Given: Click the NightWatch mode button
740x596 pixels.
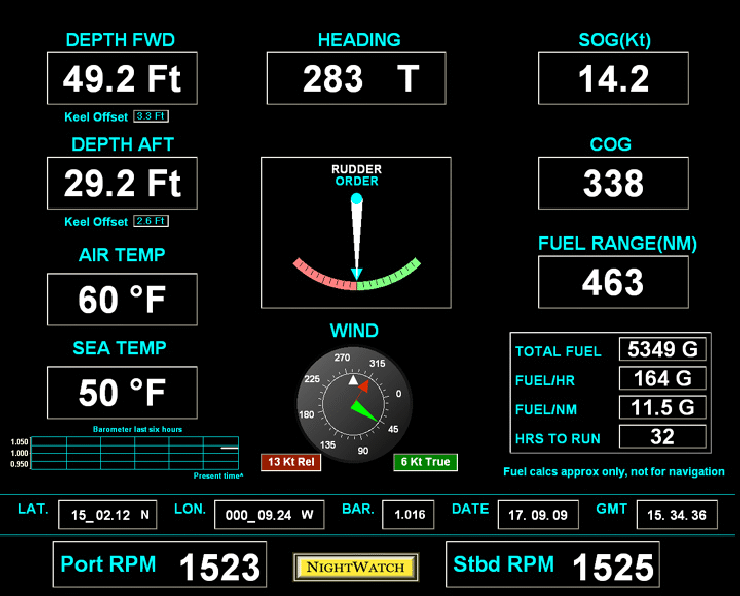Looking at the screenshot, I should pyautogui.click(x=356, y=567).
